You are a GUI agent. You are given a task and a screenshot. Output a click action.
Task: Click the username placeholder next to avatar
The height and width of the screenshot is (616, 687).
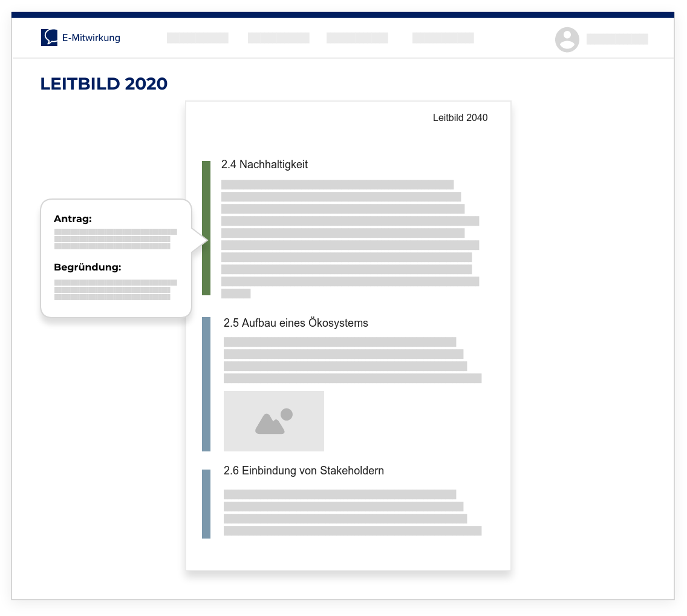click(617, 39)
